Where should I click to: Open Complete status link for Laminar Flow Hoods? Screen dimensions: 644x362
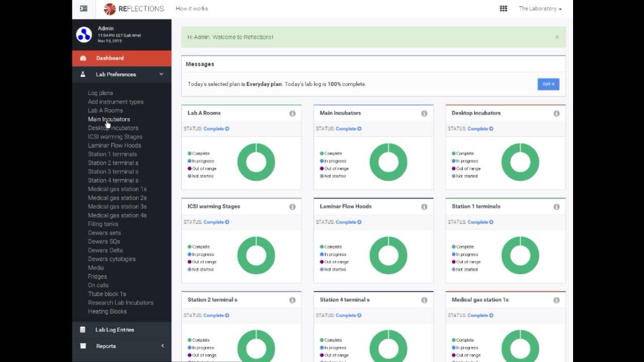[348, 222]
